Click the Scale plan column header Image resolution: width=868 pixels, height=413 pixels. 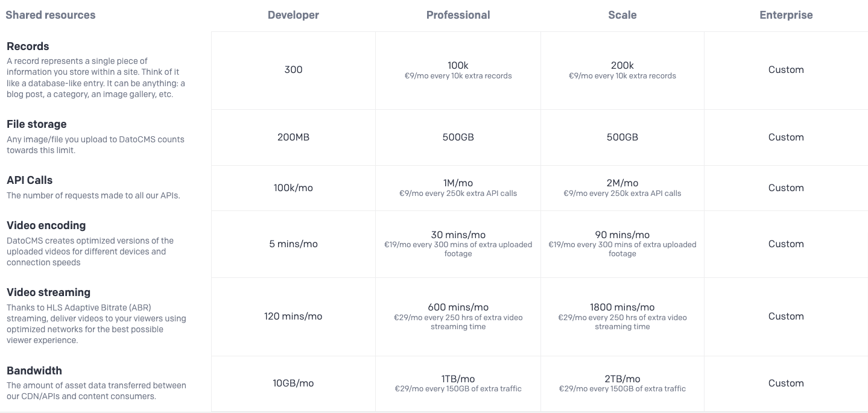pyautogui.click(x=622, y=15)
